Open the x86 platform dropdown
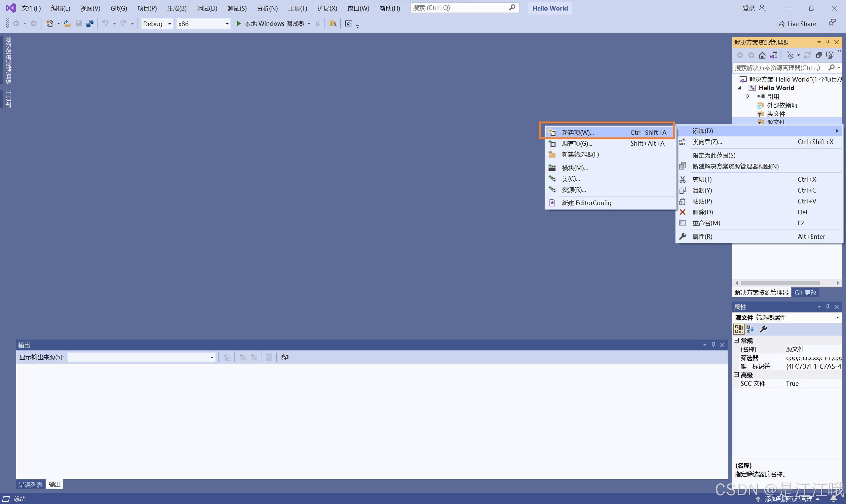Image resolution: width=846 pixels, height=504 pixels. point(227,24)
